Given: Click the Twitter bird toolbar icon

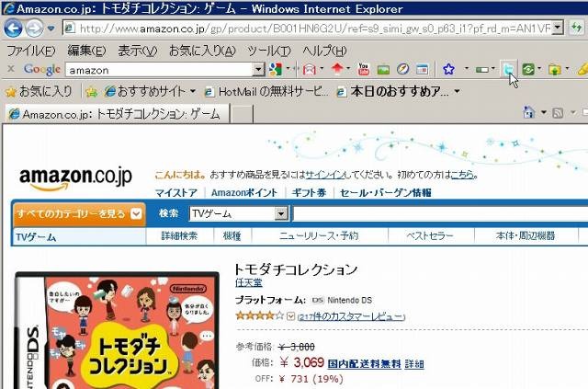Looking at the screenshot, I should tap(509, 69).
